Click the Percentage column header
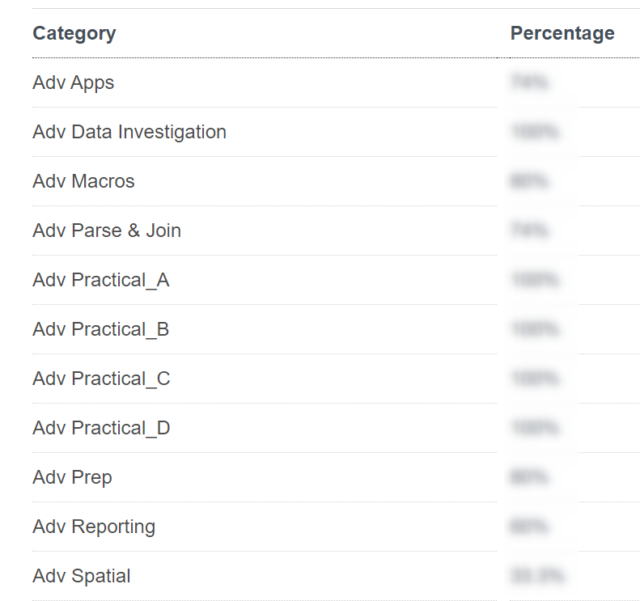 click(x=562, y=33)
